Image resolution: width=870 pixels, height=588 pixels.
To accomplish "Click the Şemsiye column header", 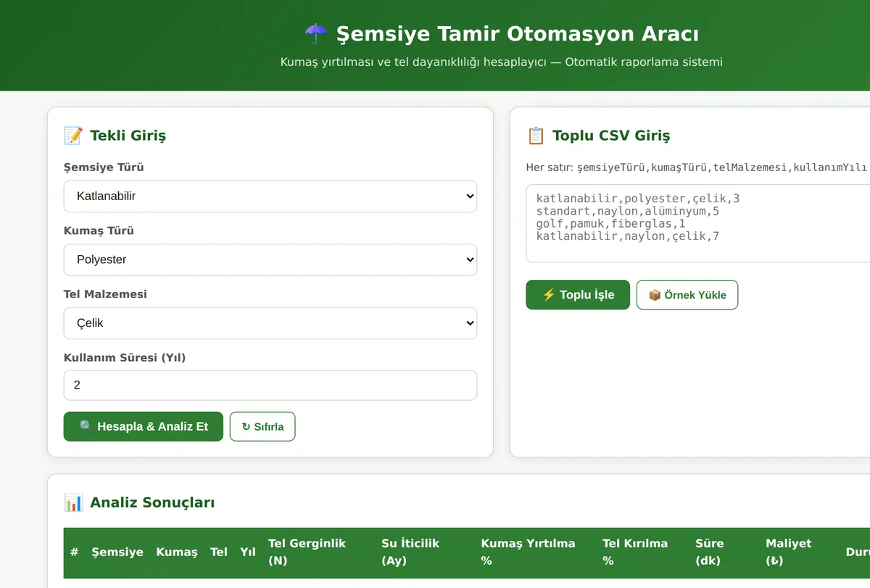I will 117,552.
